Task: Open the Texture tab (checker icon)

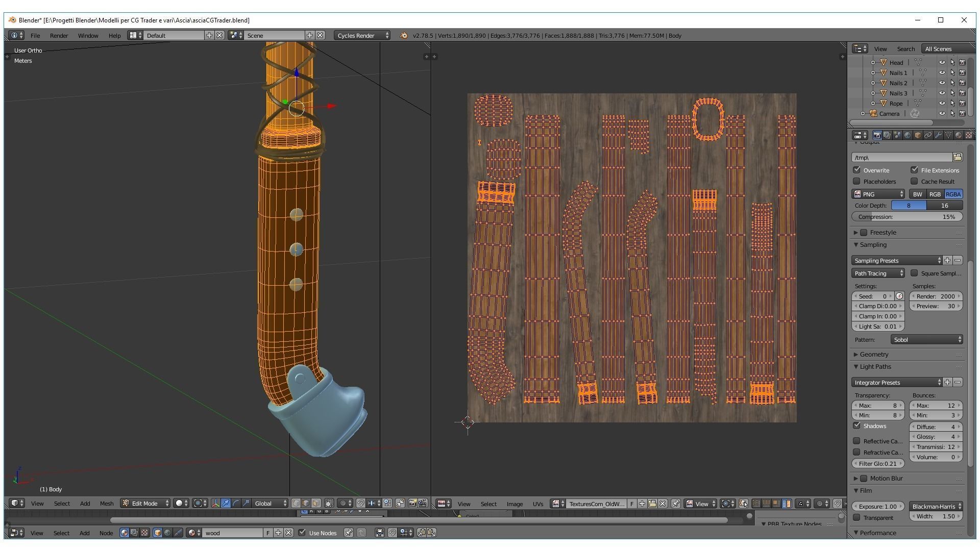Action: tap(969, 135)
